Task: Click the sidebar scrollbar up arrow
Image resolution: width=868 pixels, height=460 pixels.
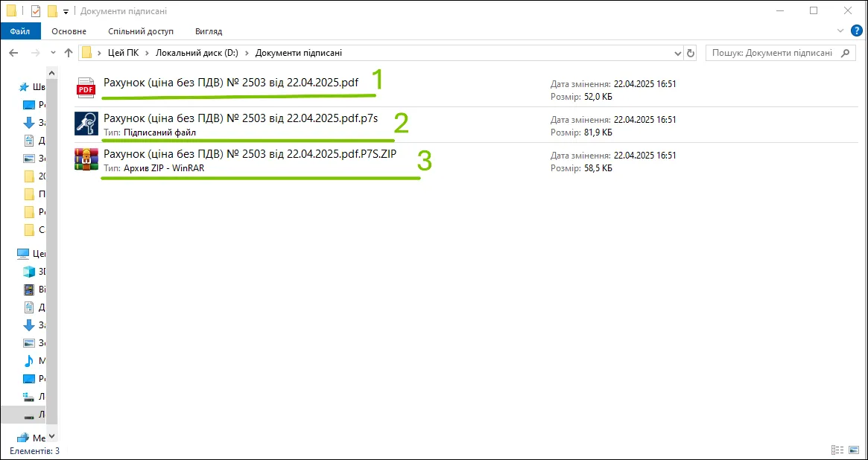Action: point(52,72)
